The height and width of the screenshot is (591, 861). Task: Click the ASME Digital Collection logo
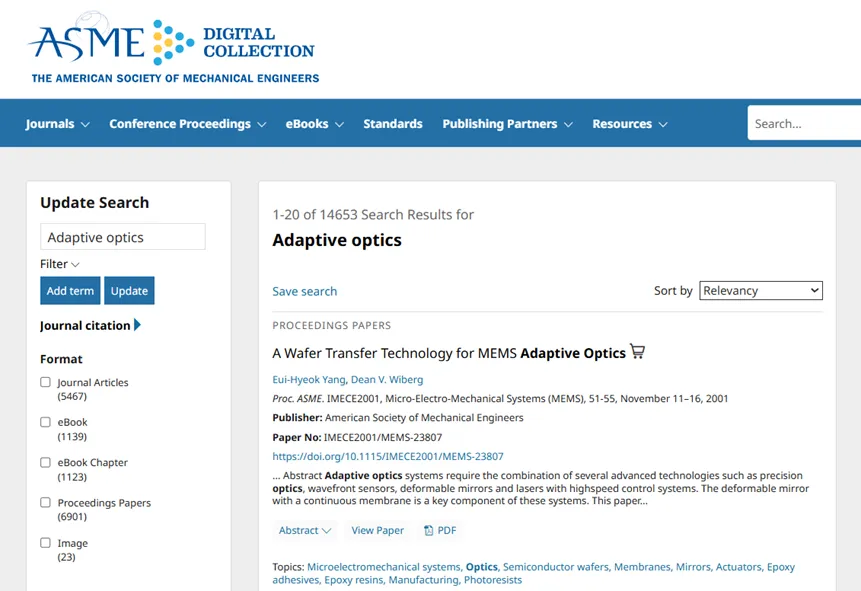[174, 48]
